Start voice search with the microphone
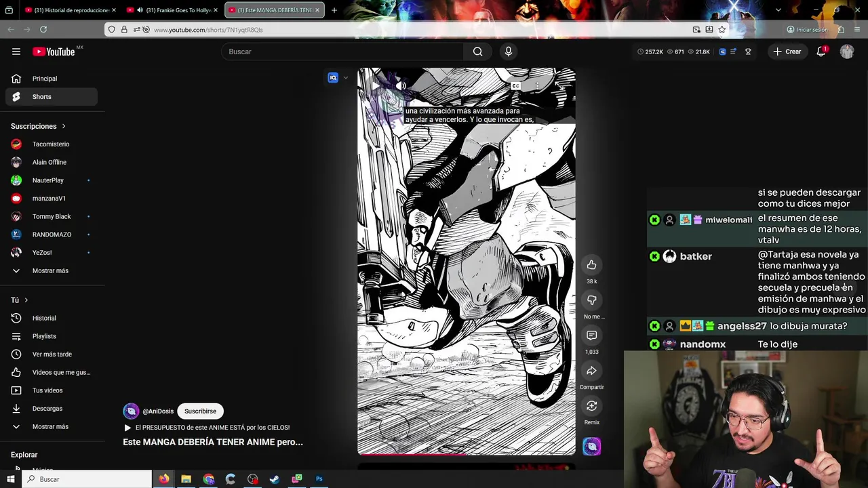 (x=509, y=52)
